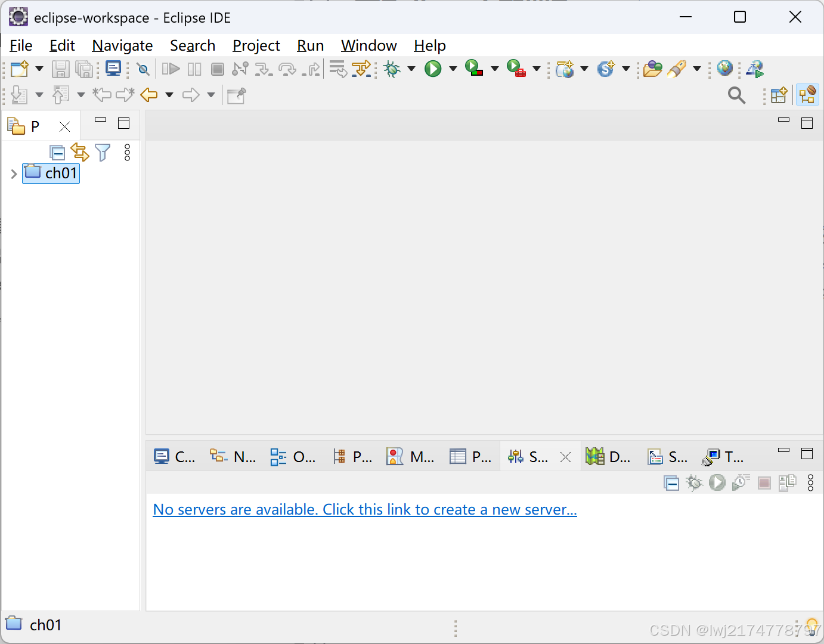Viewport: 824px width, 644px height.
Task: Open the Web Browser globe icon
Action: click(725, 69)
